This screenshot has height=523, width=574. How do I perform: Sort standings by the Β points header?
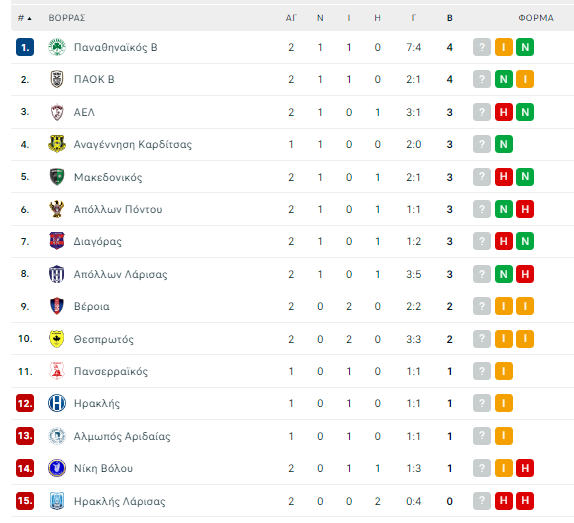point(450,18)
